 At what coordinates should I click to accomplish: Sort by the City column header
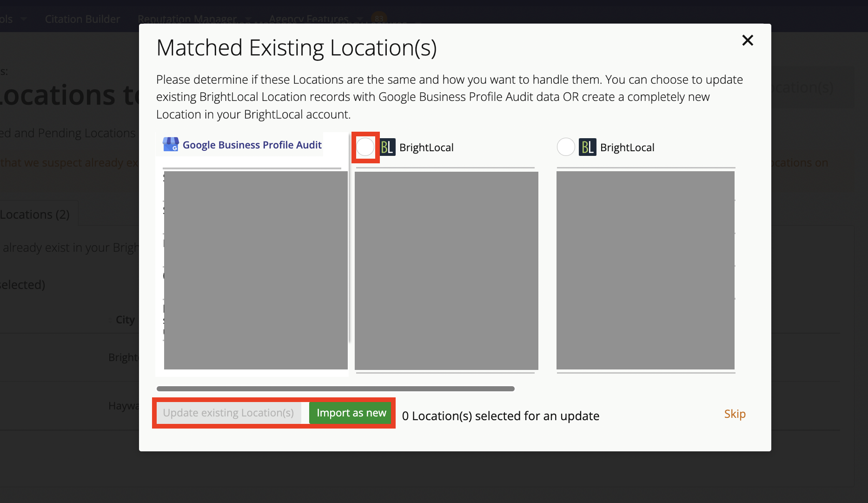point(125,320)
